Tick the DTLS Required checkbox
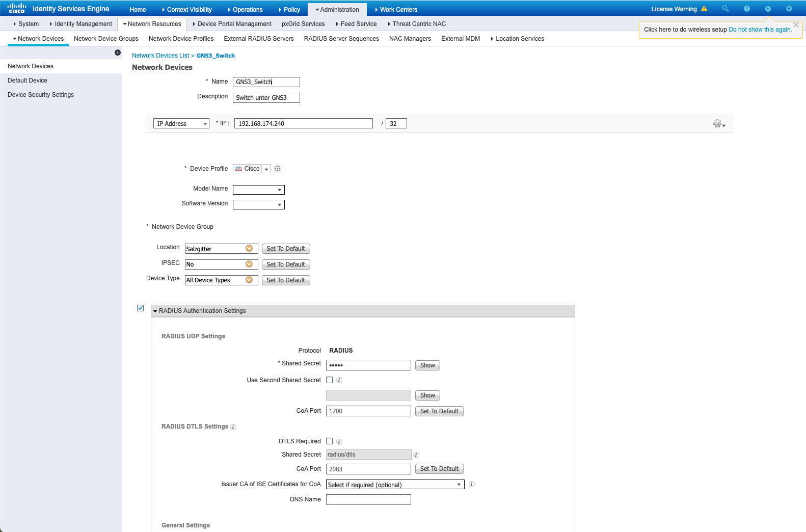Viewport: 806px width, 532px height. [x=330, y=441]
